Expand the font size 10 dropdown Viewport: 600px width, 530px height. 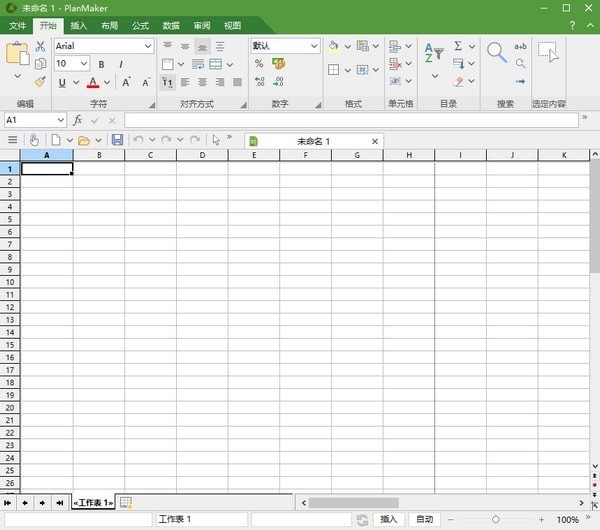pyautogui.click(x=85, y=64)
